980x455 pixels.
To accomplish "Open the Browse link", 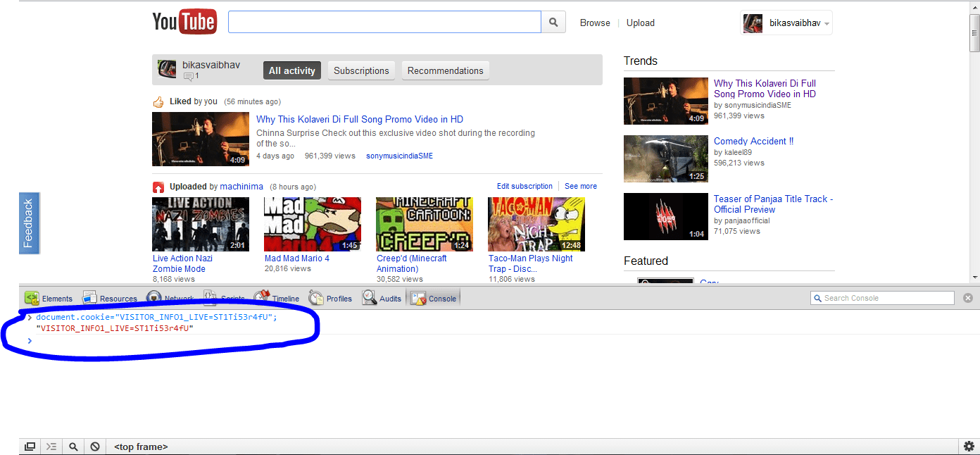I will tap(595, 23).
